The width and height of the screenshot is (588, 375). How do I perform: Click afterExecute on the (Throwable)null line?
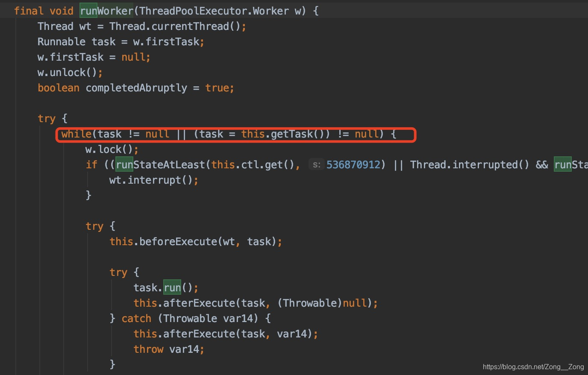point(199,303)
